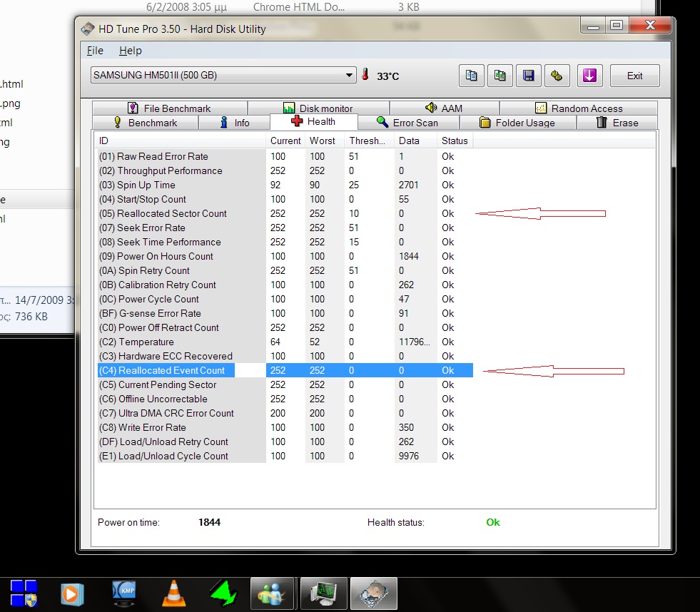Select (04) Start/Stop Count row
Viewport: 700px width, 612px height.
pyautogui.click(x=285, y=199)
